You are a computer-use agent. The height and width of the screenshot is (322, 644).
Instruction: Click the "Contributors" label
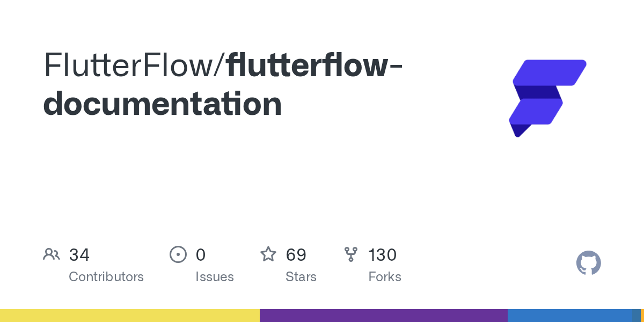click(x=106, y=277)
